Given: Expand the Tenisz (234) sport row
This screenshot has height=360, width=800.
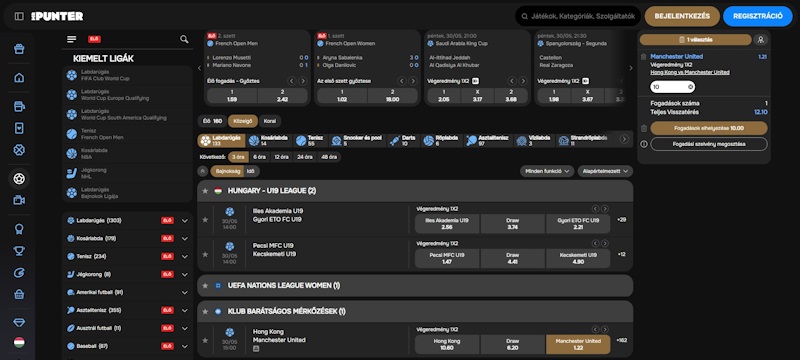Looking at the screenshot, I should [x=128, y=256].
